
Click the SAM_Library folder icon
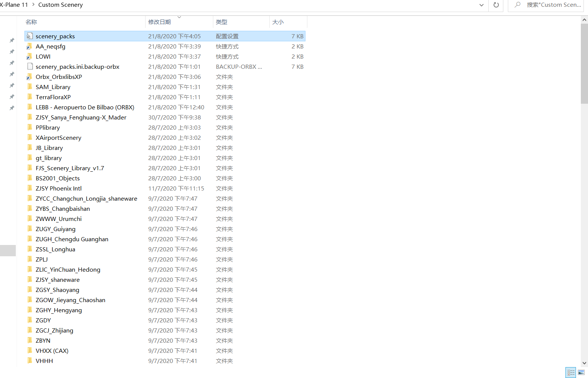30,87
